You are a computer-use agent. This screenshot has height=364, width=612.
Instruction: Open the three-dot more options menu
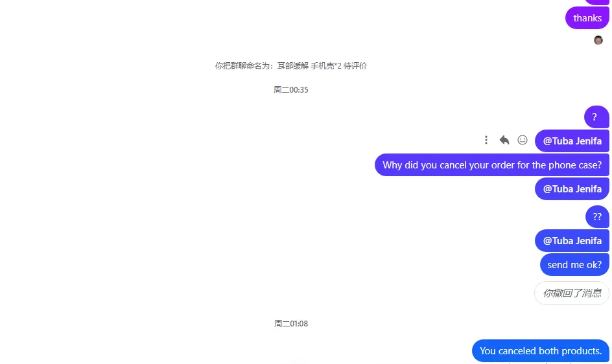click(486, 140)
